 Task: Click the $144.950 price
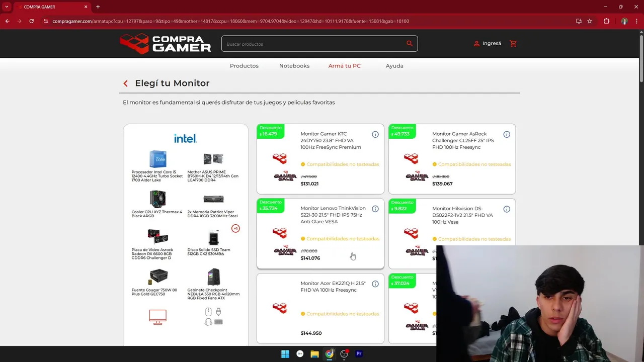tap(311, 333)
